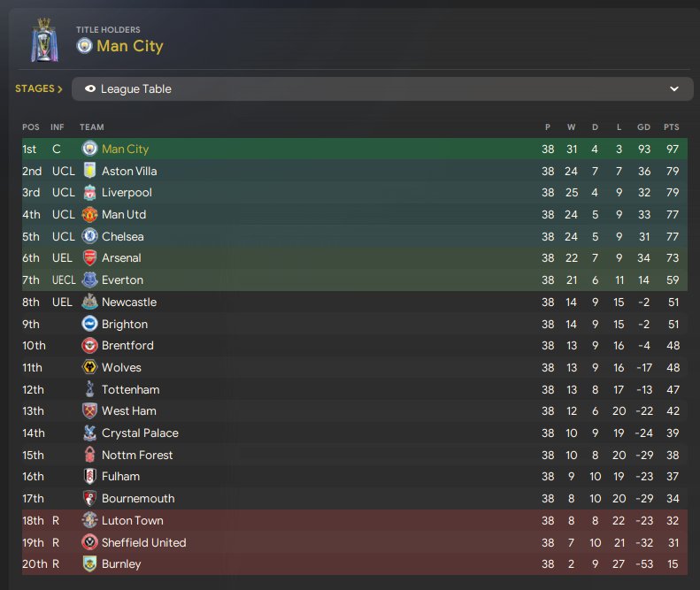The height and width of the screenshot is (590, 700).
Task: Sort table by GD column header
Action: (643, 127)
